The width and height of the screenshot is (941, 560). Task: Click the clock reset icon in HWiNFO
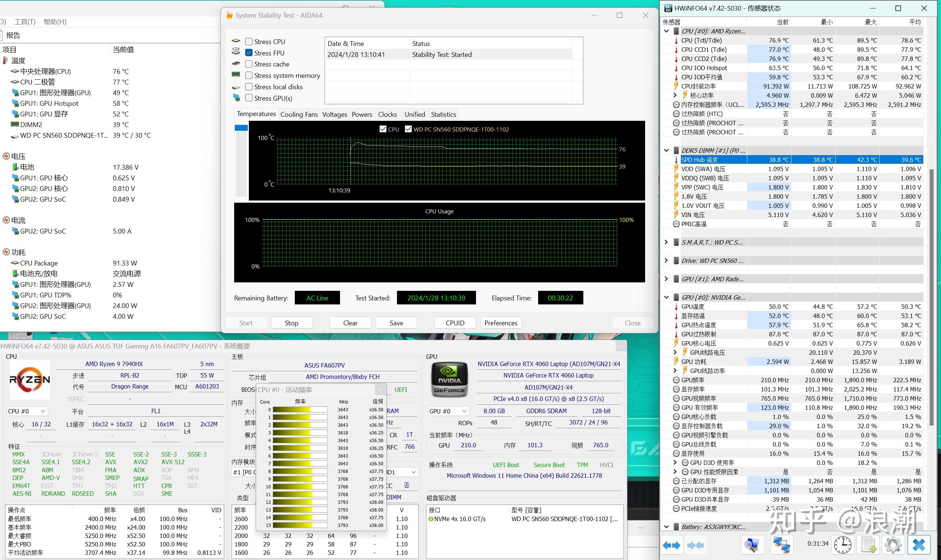843,545
